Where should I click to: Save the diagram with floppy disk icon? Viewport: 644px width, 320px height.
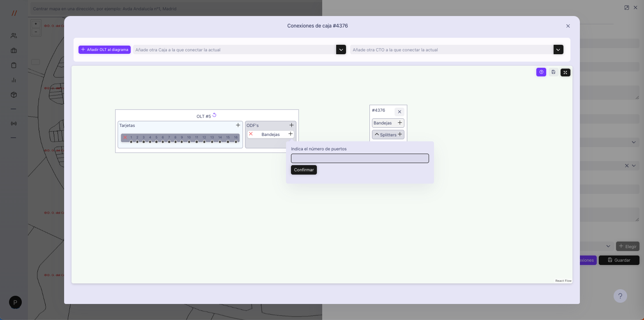click(553, 72)
